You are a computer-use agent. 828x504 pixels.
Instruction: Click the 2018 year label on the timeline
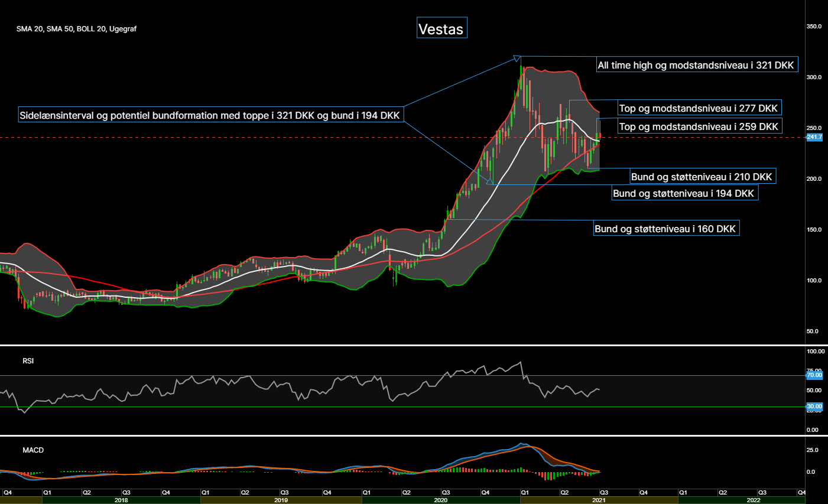point(122,500)
